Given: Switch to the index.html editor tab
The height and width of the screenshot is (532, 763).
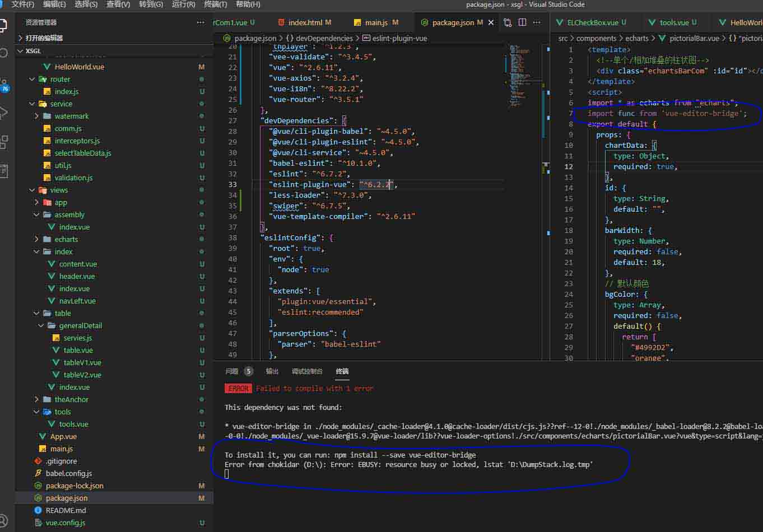Looking at the screenshot, I should click(305, 22).
